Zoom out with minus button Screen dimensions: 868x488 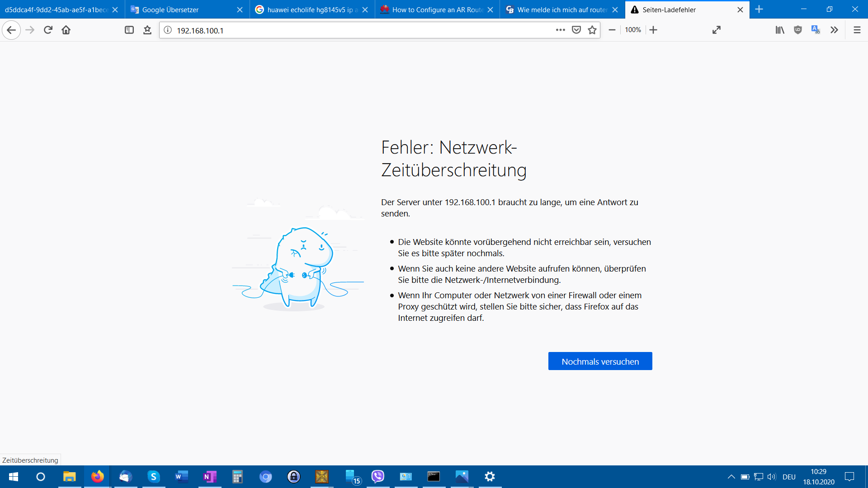[x=612, y=30]
